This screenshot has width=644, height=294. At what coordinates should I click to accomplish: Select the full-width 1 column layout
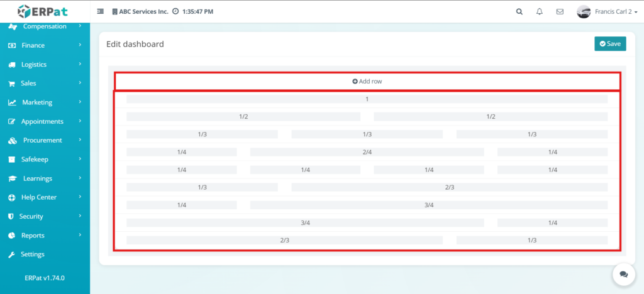click(x=367, y=99)
